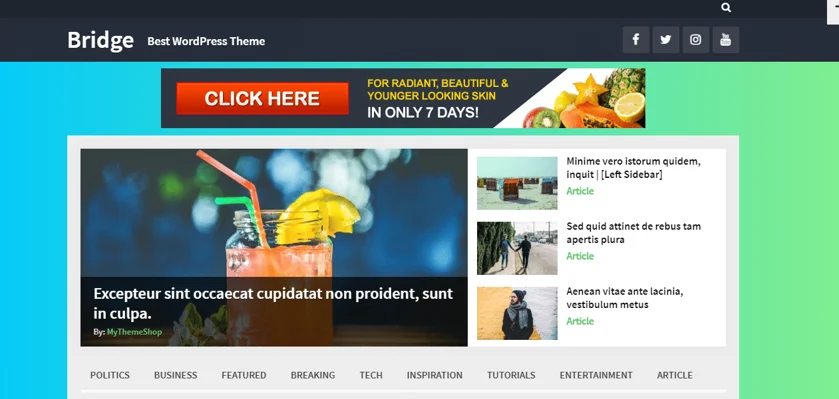839x399 pixels.
Task: Click Article tag under Aenean vitae post
Action: point(580,321)
